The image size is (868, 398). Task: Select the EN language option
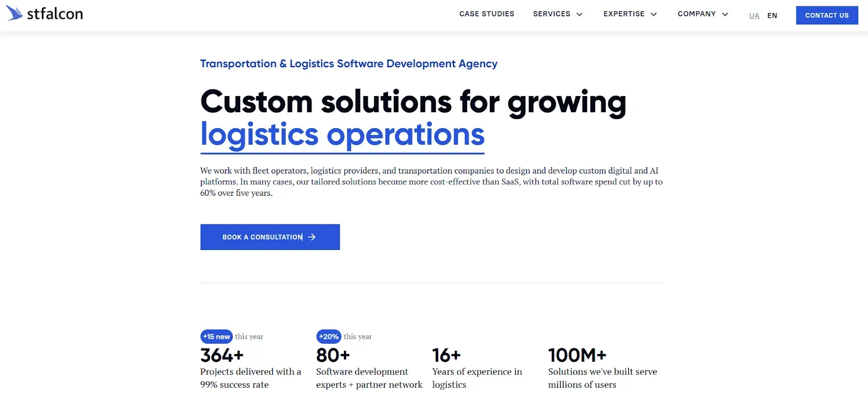[x=772, y=16]
